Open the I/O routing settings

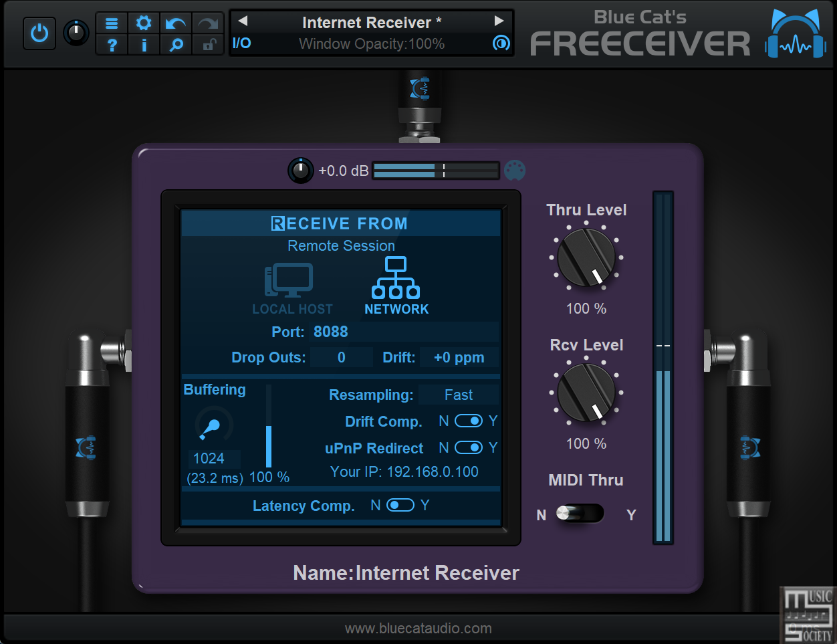[x=241, y=43]
